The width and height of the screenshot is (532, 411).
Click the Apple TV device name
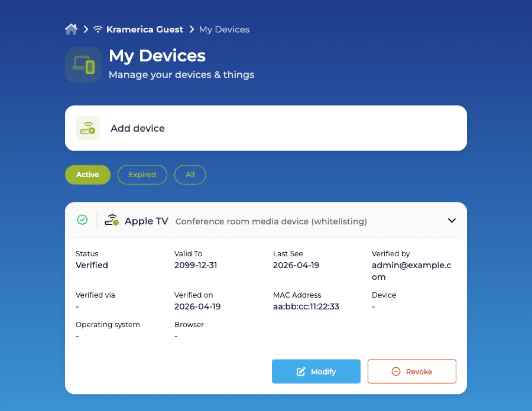pyautogui.click(x=146, y=221)
